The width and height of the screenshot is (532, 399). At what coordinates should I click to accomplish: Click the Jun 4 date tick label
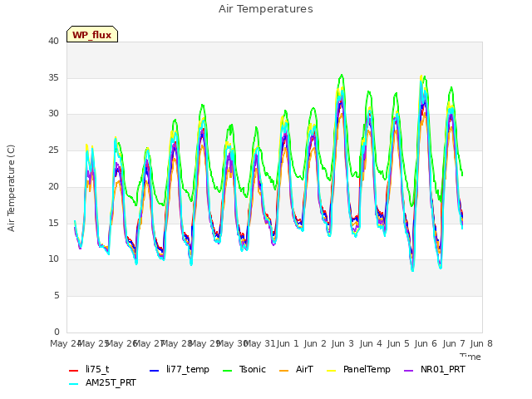[371, 343]
